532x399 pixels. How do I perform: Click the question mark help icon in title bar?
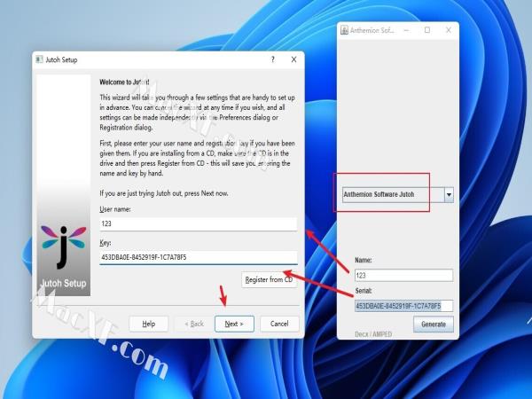273,59
